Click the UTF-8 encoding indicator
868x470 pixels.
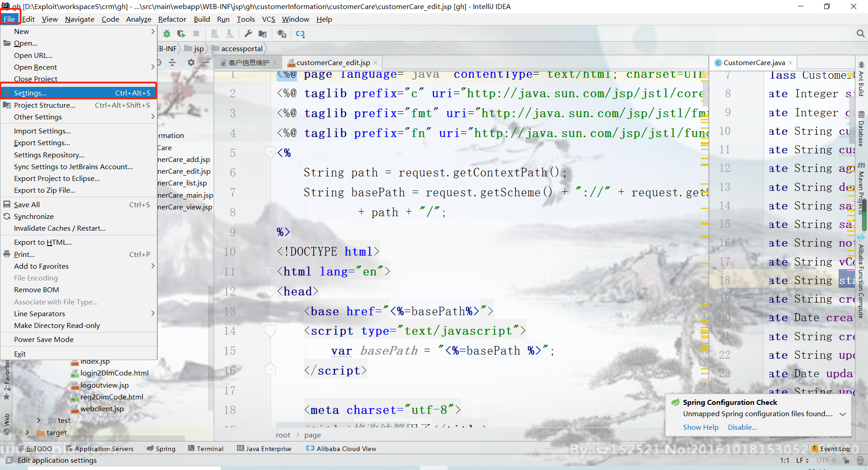[x=826, y=461]
